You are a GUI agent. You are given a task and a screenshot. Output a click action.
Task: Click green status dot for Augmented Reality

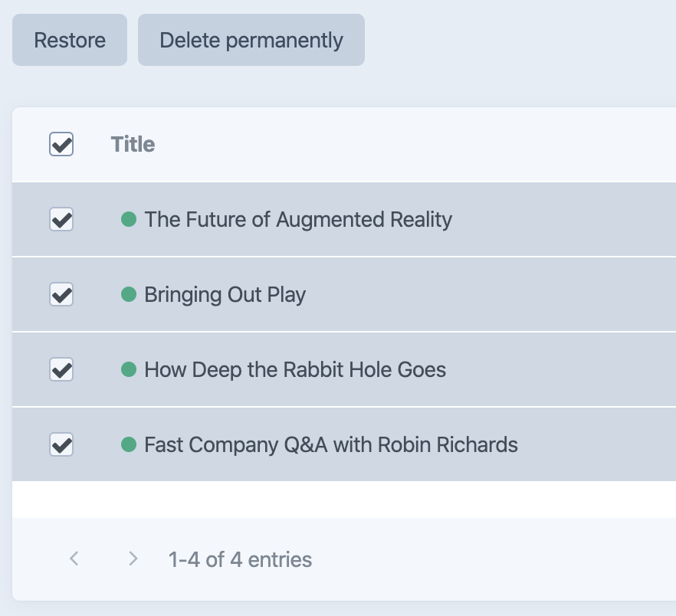pos(129,220)
